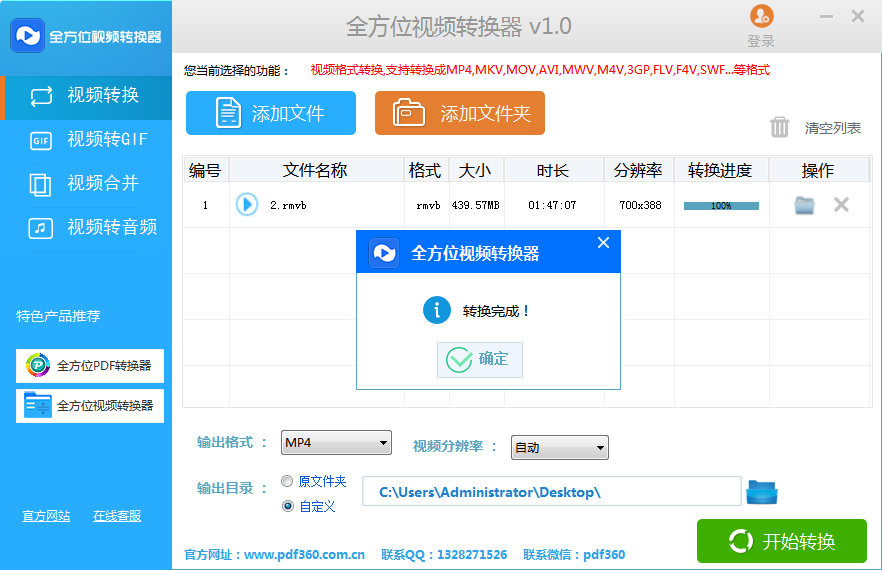The width and height of the screenshot is (882, 570).
Task: Click the trash icon to clear list
Action: click(780, 127)
